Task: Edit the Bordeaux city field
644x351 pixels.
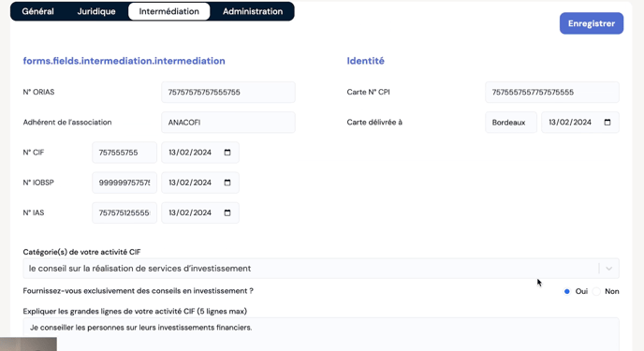Action: tap(511, 123)
